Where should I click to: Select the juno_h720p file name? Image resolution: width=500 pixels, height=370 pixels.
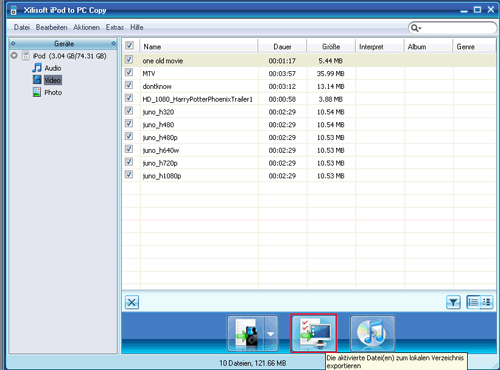160,163
